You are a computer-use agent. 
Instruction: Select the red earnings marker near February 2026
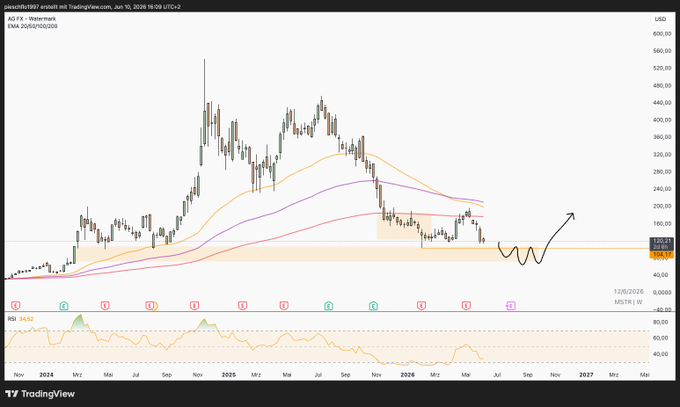[x=421, y=306]
